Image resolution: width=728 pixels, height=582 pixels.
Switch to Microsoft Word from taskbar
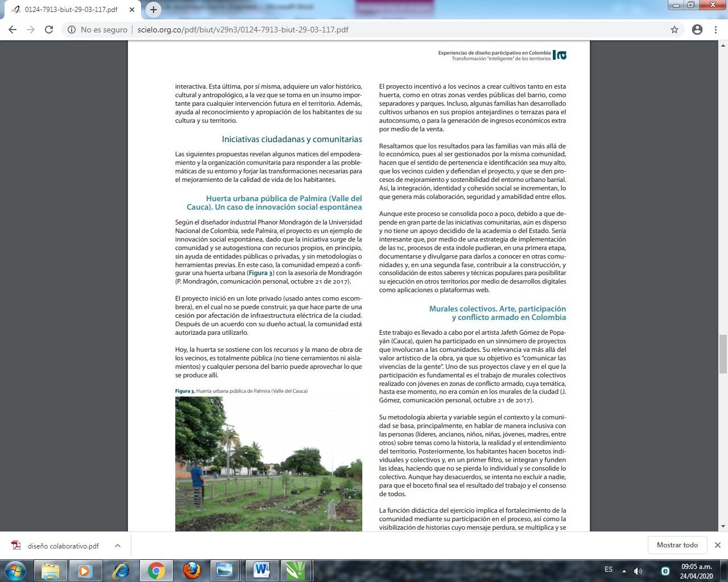(x=262, y=570)
